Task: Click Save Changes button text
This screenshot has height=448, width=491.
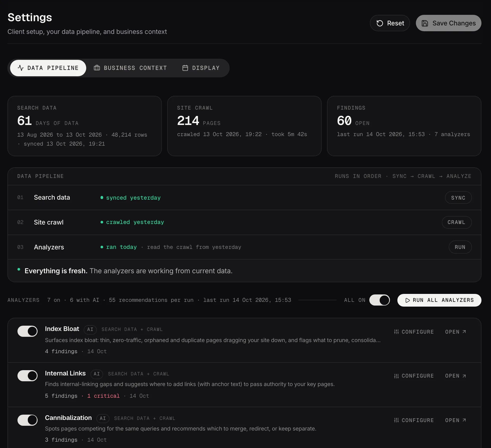Action: click(454, 23)
